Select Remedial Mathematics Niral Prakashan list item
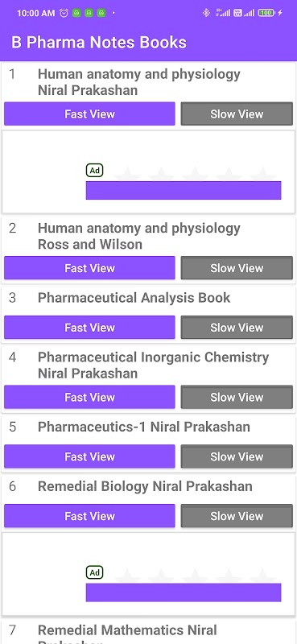Screen dimensions: 297x644 [148, 633]
